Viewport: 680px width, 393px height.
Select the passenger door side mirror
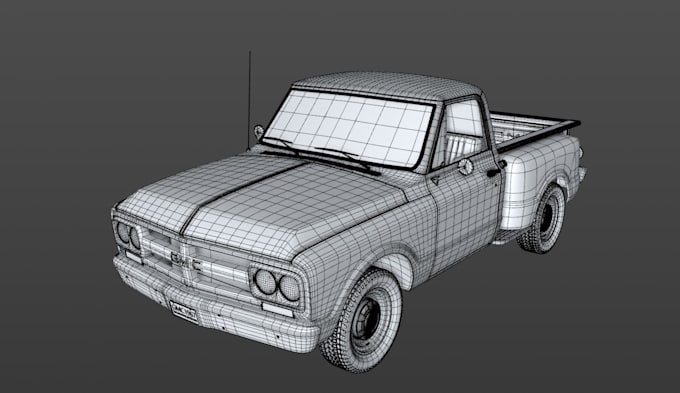[x=465, y=167]
